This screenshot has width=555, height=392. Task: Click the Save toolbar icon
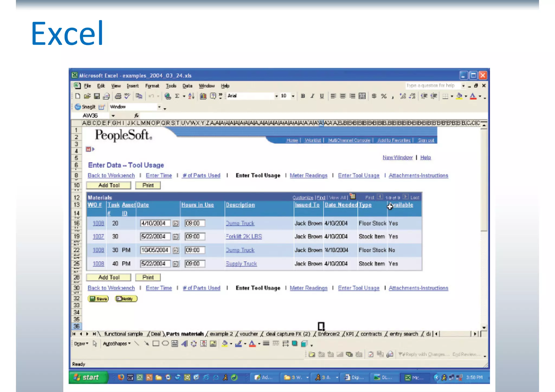(x=97, y=96)
